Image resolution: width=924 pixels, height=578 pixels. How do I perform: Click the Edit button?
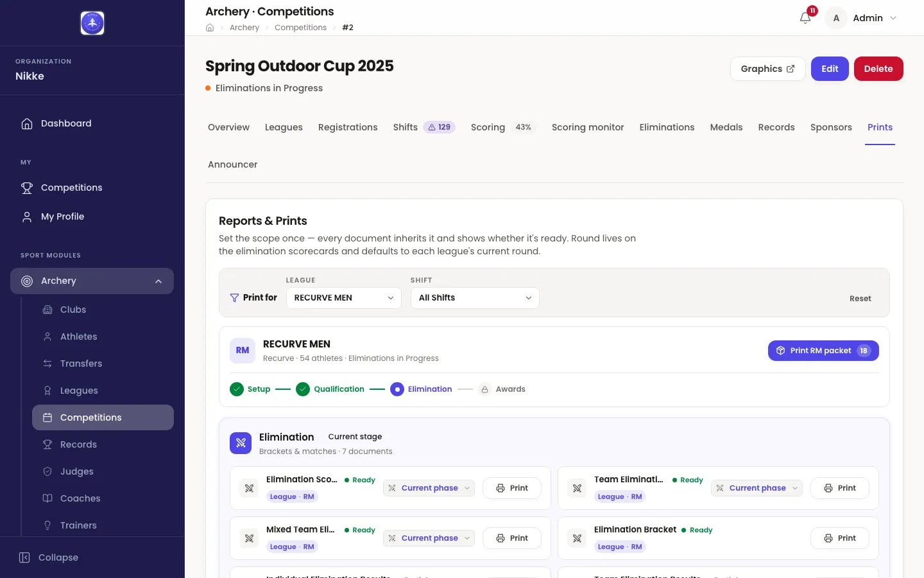830,69
